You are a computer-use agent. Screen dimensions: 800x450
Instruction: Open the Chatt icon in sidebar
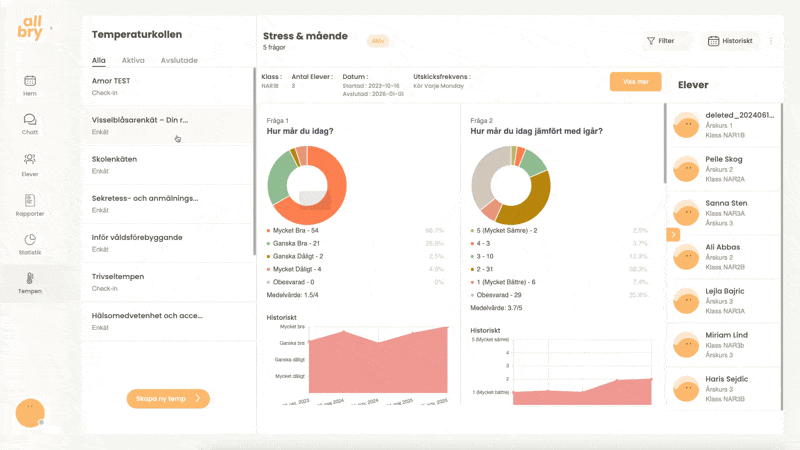tap(30, 120)
